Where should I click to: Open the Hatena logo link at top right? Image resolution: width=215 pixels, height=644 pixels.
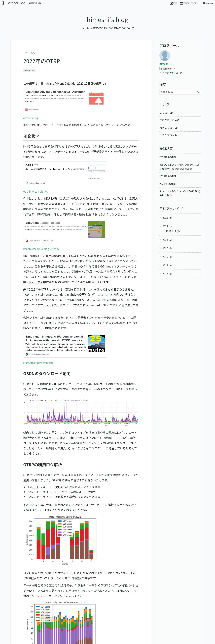tap(206, 3)
